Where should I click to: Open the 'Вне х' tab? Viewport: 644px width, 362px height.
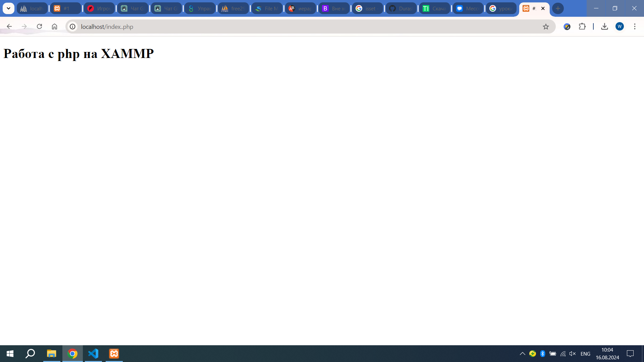pyautogui.click(x=334, y=8)
